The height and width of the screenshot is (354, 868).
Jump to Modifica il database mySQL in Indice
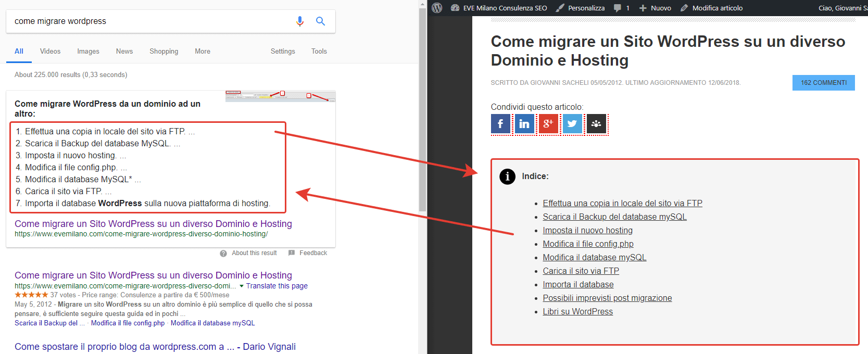[x=595, y=258]
